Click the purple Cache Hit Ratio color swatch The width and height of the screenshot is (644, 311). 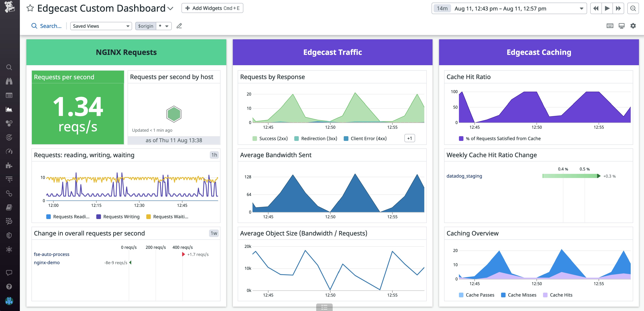(x=461, y=138)
